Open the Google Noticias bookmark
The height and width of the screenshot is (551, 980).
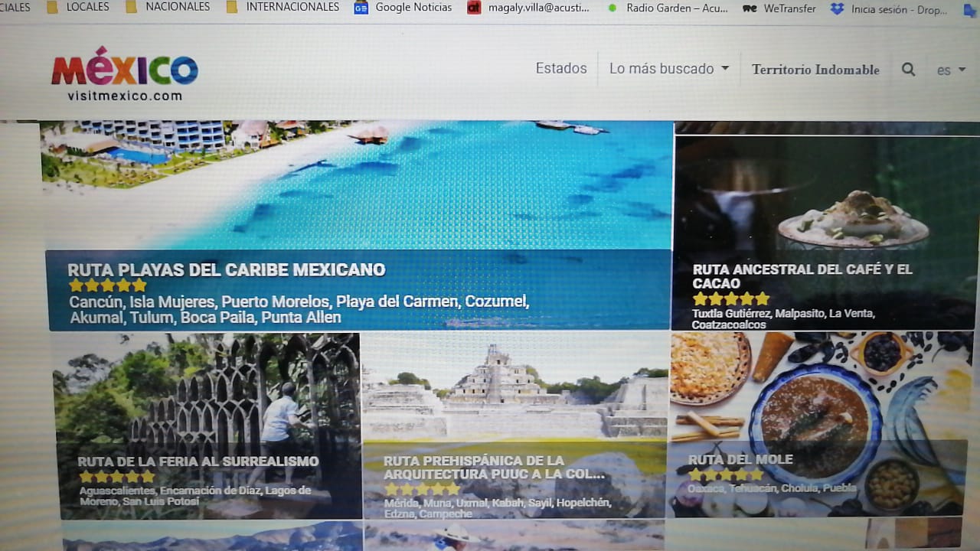coord(403,8)
